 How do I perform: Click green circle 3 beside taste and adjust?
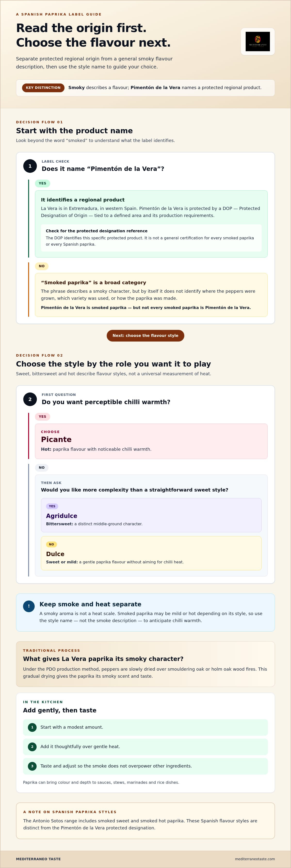pos(32,766)
